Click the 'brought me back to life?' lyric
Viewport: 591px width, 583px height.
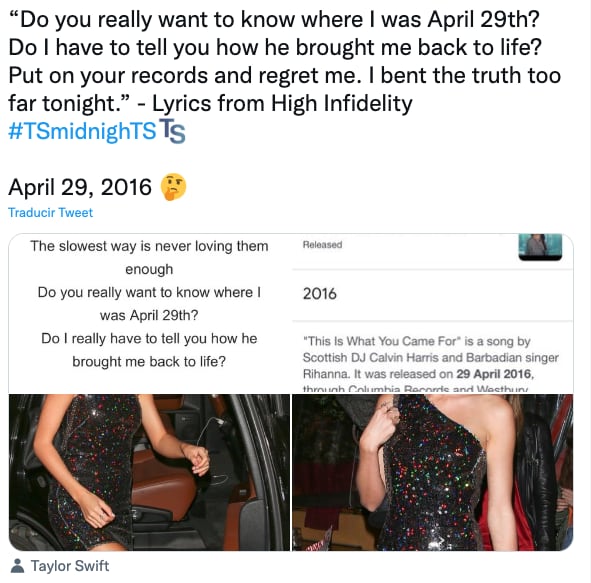pos(149,361)
